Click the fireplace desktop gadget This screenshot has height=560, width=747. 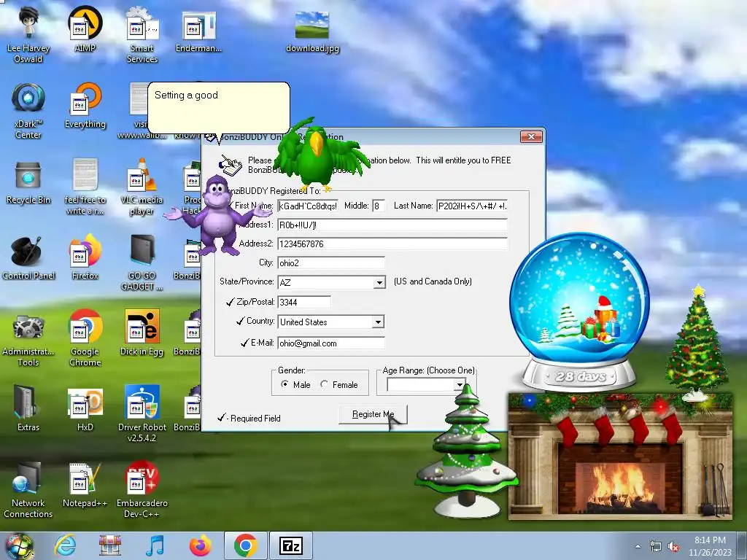pos(620,456)
